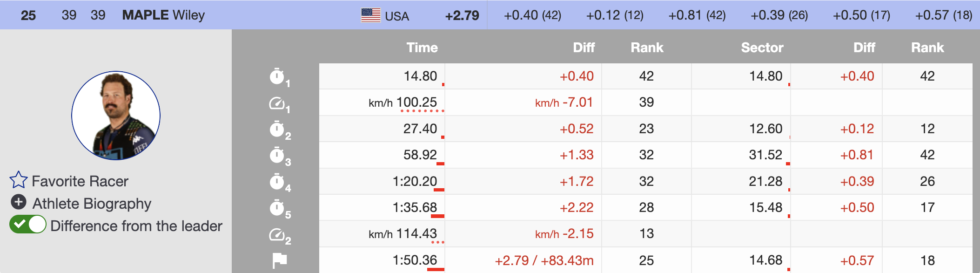Click Wiley Maple's athlete photo

[x=116, y=116]
